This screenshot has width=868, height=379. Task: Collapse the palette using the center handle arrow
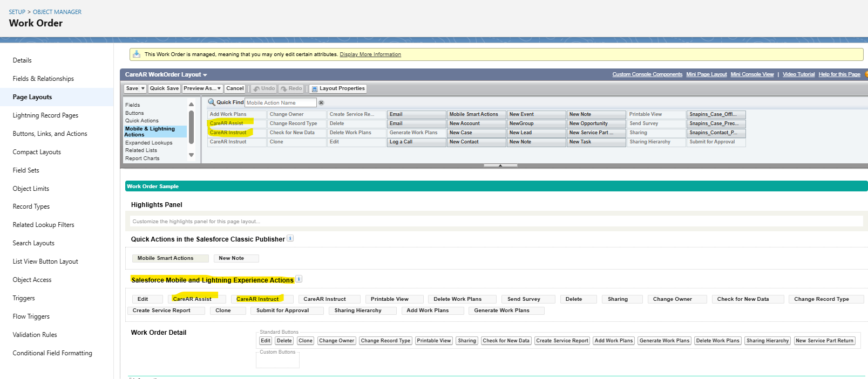pyautogui.click(x=500, y=166)
